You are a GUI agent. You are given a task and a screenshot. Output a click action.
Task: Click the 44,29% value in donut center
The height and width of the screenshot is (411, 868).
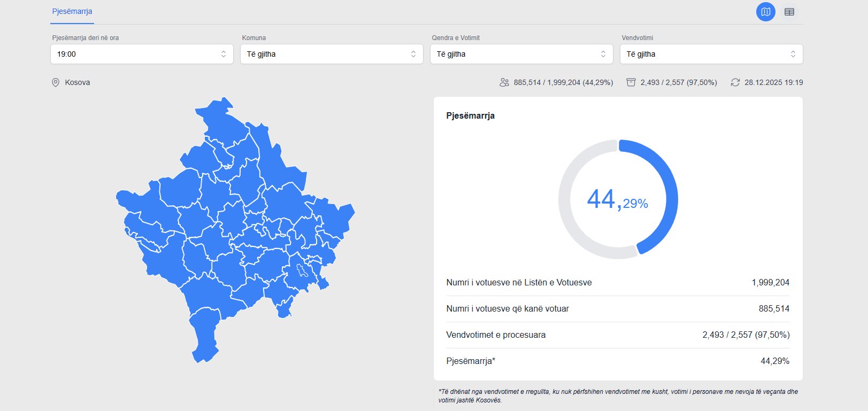point(618,200)
